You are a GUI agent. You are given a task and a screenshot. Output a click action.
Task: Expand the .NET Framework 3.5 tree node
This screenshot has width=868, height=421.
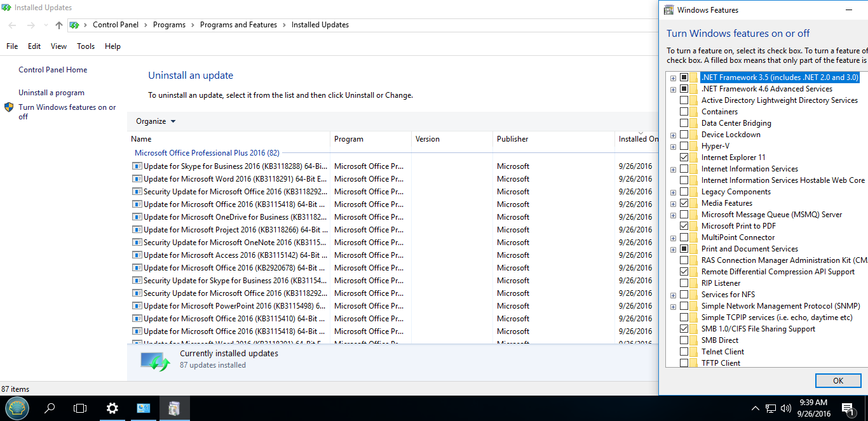pos(673,78)
